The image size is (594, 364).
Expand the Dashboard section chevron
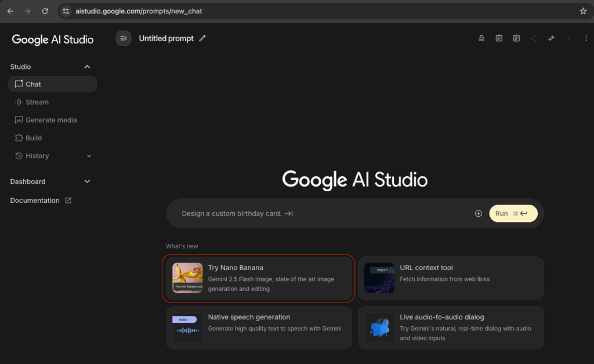87,181
